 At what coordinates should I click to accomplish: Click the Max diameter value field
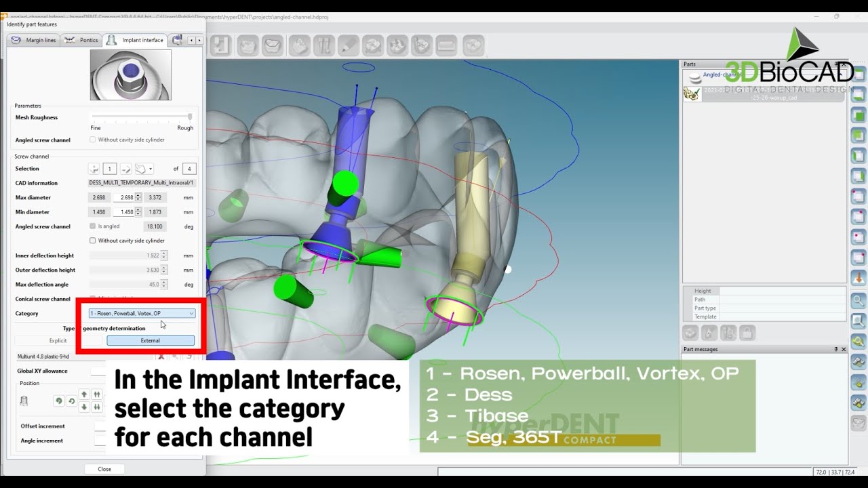pos(123,197)
